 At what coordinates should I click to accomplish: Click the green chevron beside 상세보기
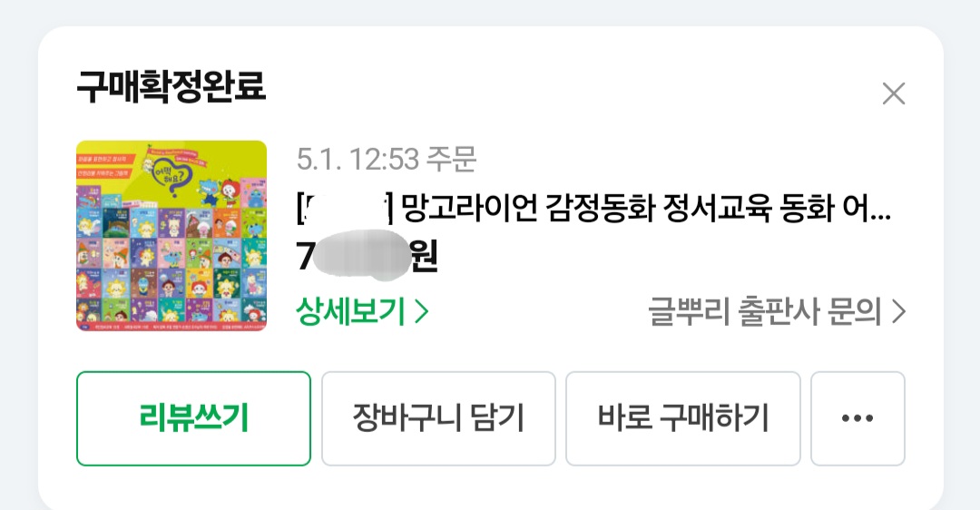(x=423, y=312)
